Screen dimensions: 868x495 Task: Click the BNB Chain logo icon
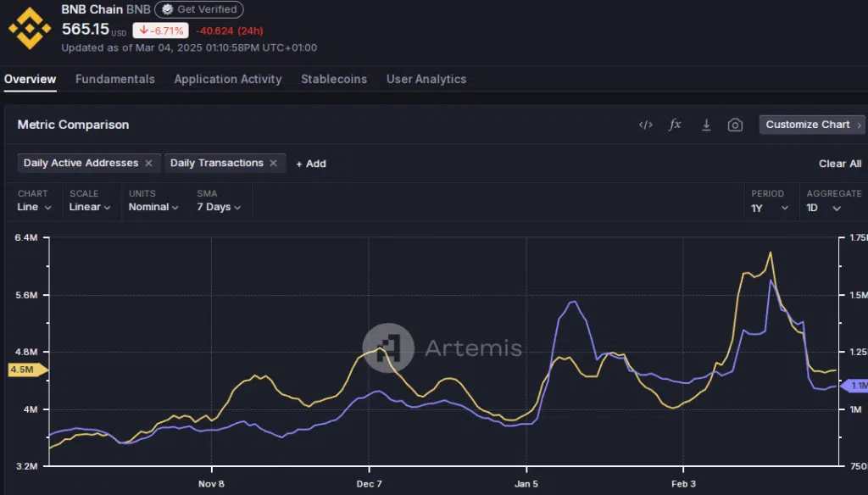(x=30, y=28)
